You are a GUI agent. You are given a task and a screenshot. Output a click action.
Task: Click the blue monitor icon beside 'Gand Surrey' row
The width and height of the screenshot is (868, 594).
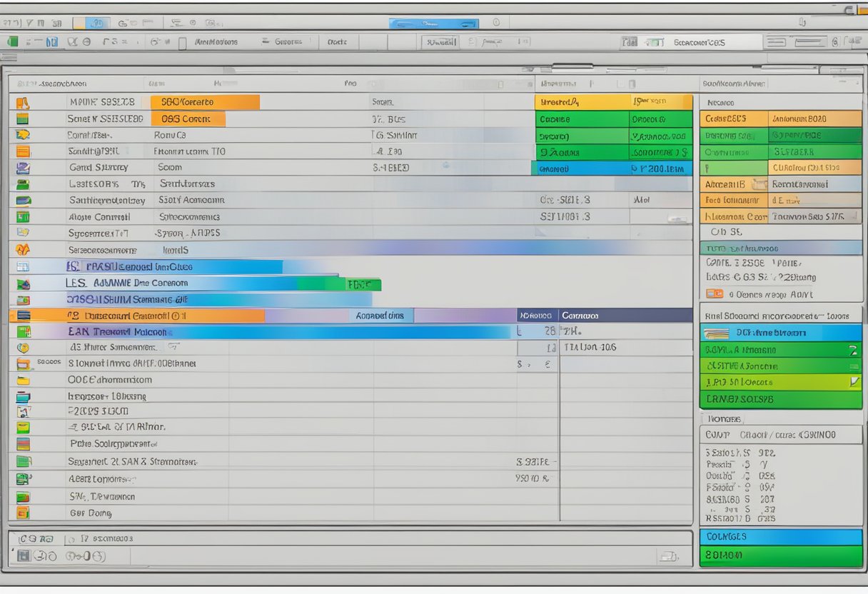pos(23,168)
